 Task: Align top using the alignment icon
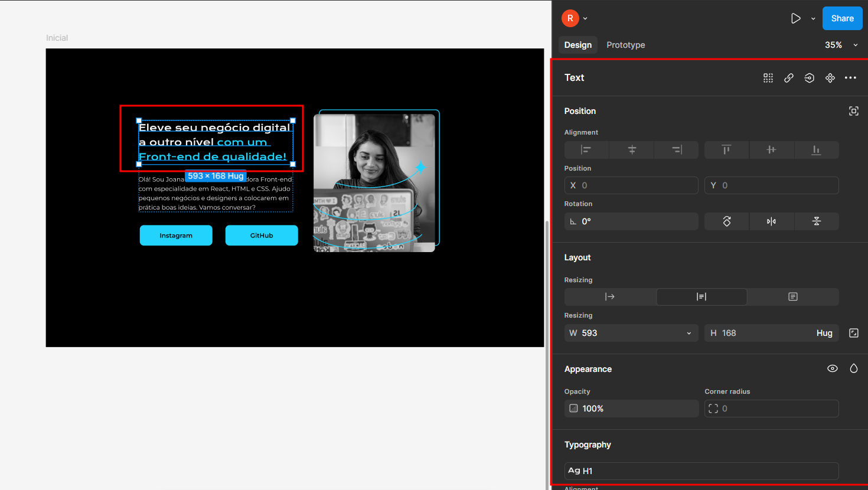726,150
